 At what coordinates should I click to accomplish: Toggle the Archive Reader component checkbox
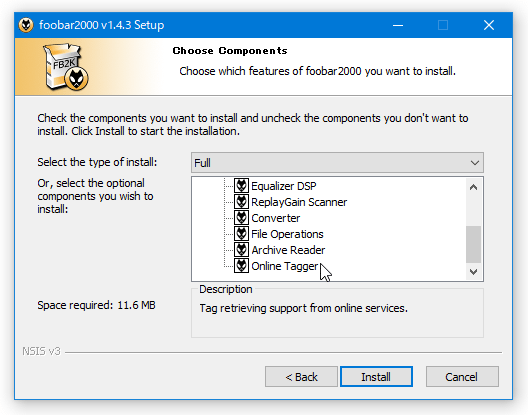(241, 250)
